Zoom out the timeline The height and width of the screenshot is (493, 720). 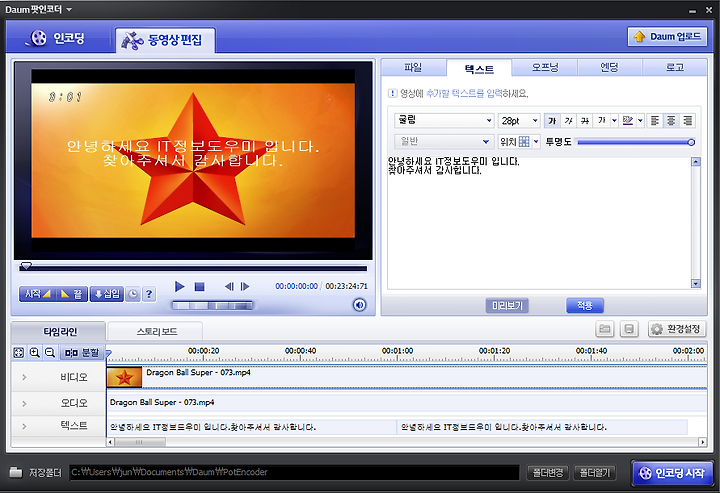50,353
